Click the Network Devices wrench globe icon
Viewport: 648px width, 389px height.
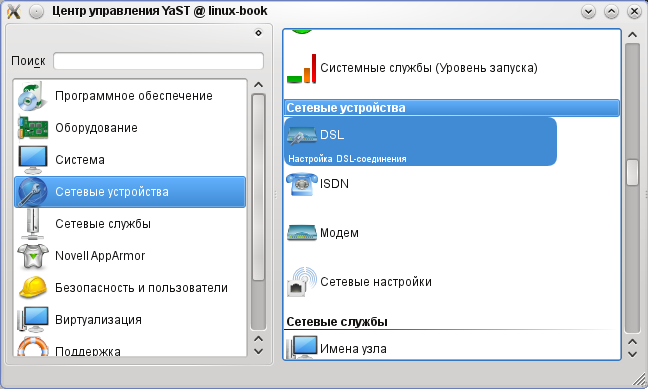33,192
